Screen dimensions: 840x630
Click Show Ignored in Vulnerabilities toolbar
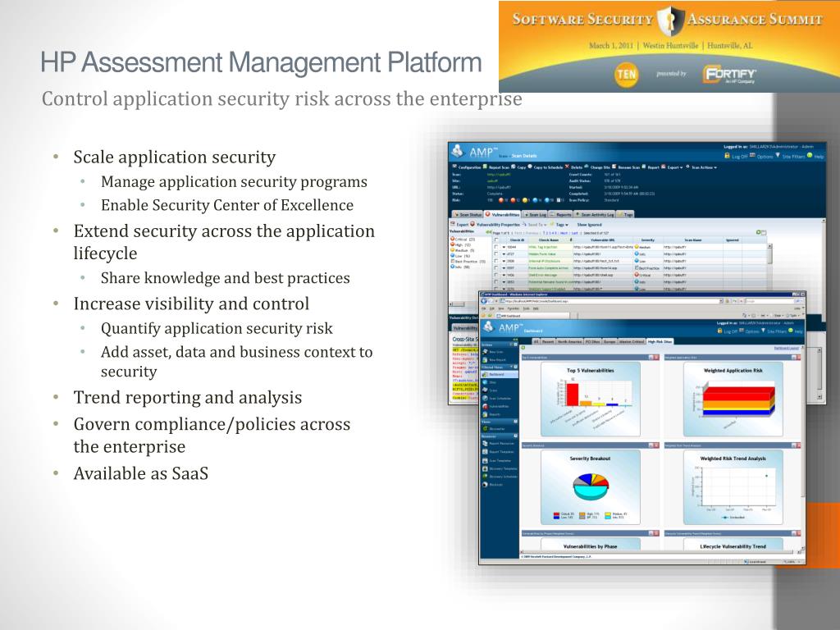589,225
